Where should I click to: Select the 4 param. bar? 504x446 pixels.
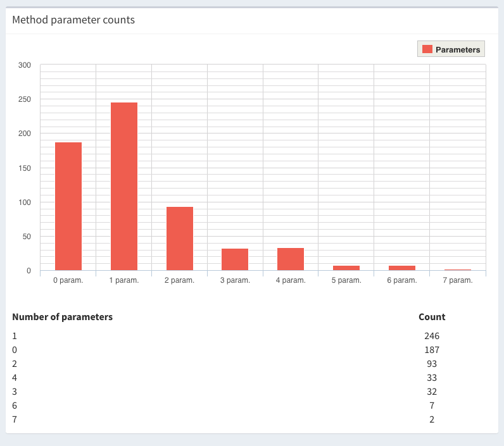coord(291,259)
